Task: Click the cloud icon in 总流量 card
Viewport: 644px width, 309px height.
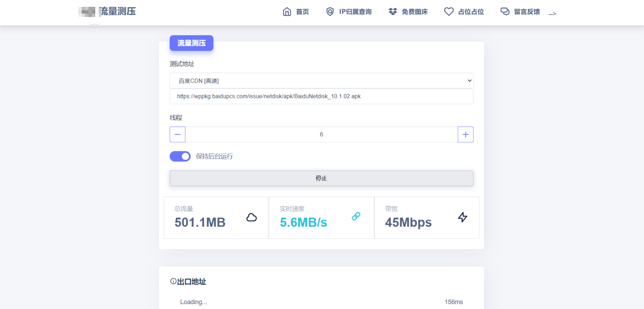Action: click(251, 217)
